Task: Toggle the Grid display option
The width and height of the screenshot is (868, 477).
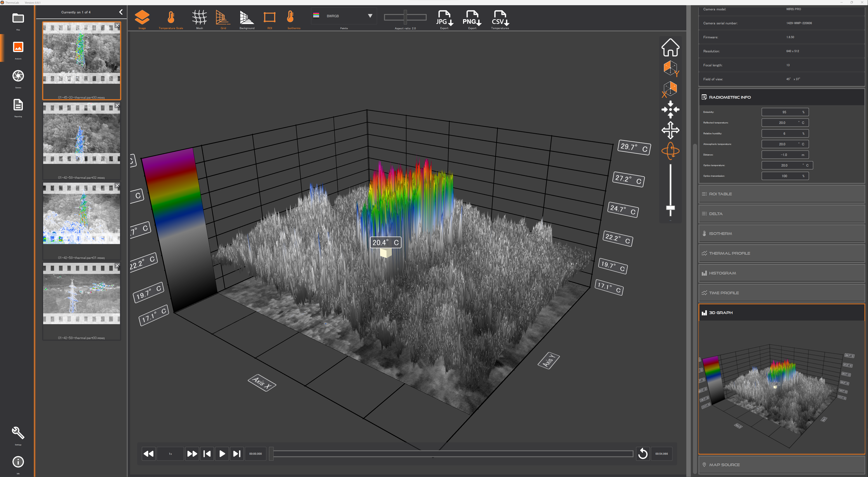Action: coord(223,18)
